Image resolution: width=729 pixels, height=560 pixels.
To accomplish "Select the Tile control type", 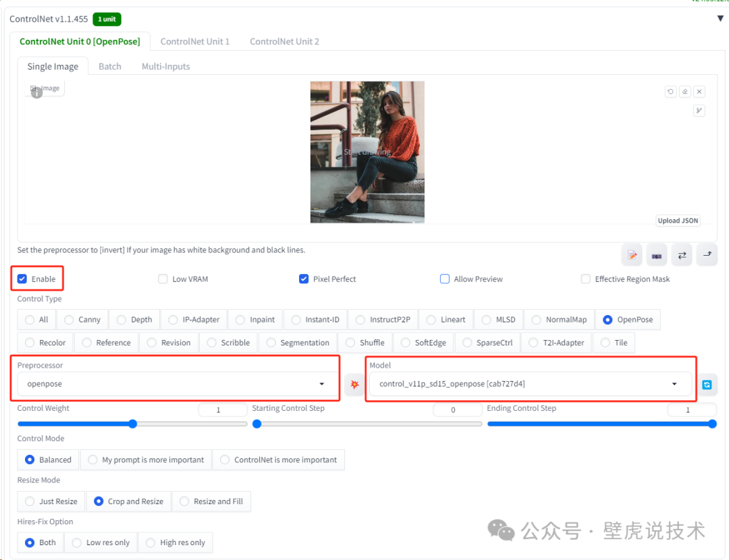I will 614,343.
